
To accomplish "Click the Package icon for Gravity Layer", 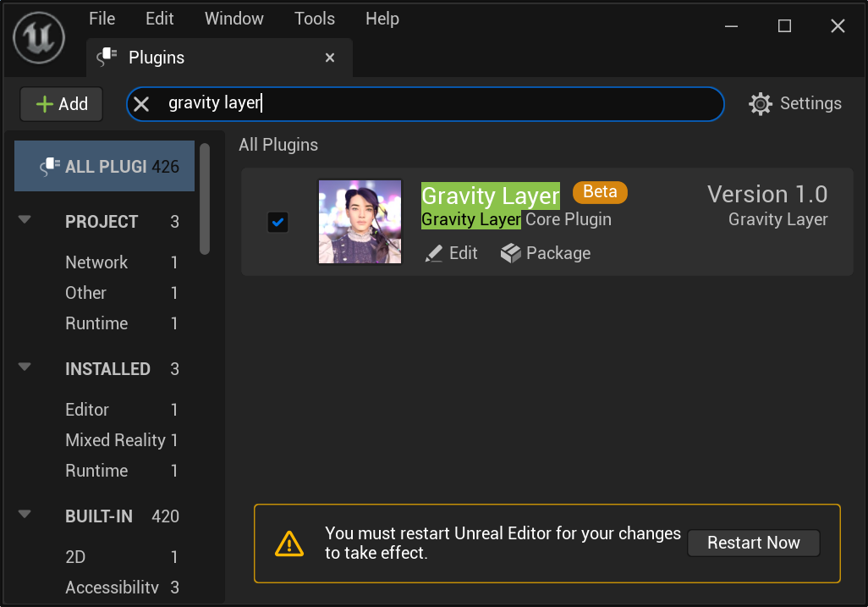I will click(511, 252).
